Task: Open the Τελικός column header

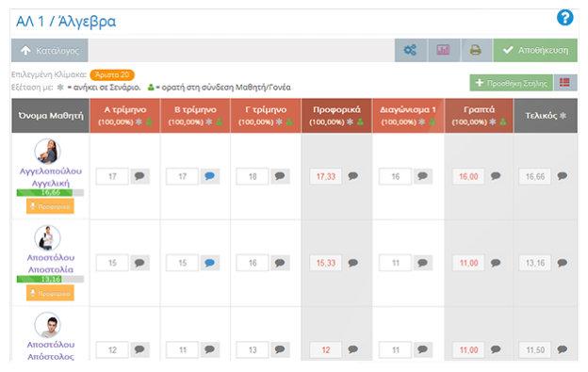Action: (x=546, y=116)
